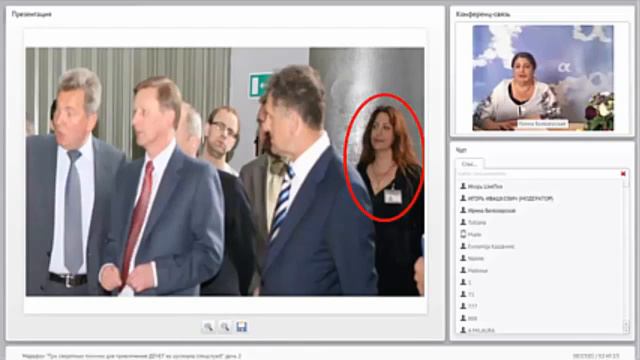Select the participant named Tatiana
640x360 pixels.
(477, 222)
